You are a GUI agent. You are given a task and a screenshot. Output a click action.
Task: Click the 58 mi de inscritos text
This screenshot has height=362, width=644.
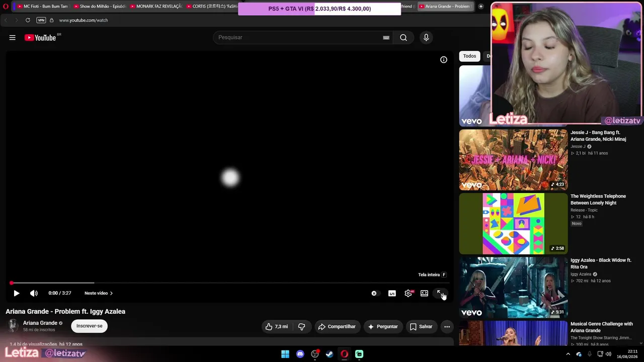point(39,330)
